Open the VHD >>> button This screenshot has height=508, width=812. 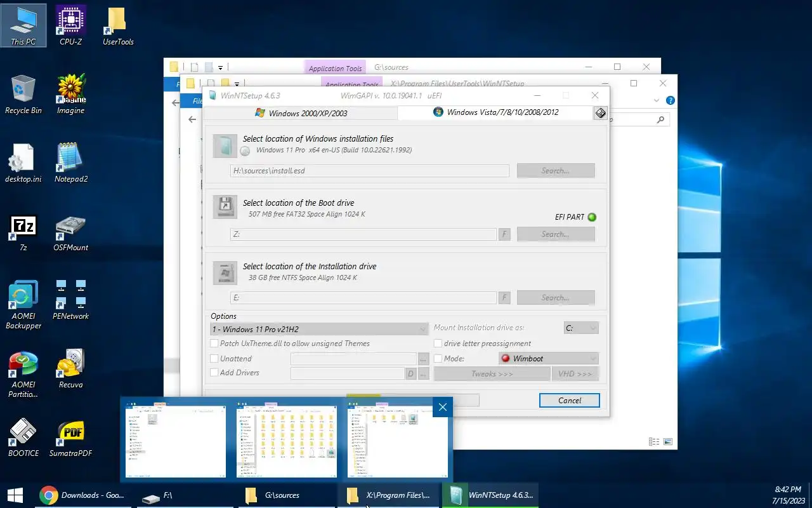tap(575, 374)
